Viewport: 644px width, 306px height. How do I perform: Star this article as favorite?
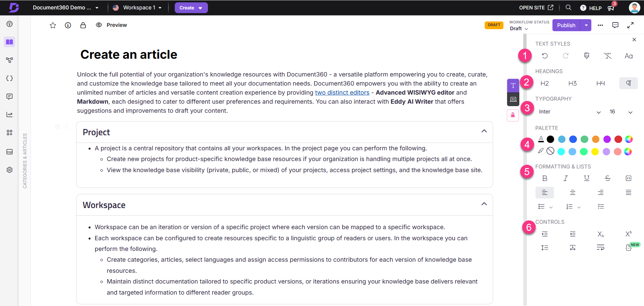click(53, 25)
